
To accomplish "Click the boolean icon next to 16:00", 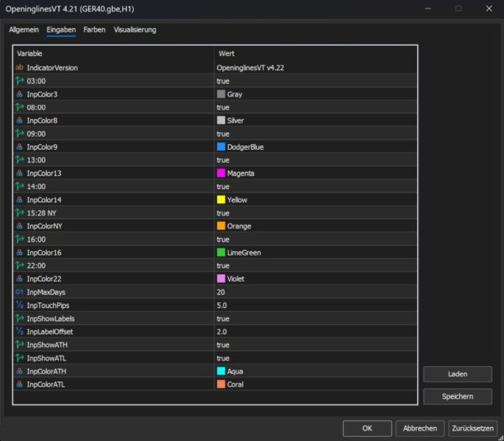I will (x=19, y=239).
